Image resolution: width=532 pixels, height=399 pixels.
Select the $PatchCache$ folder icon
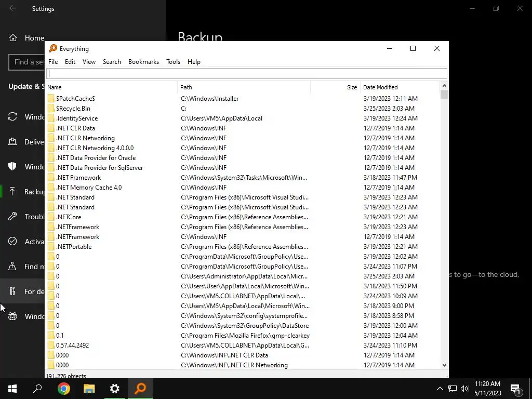point(51,98)
